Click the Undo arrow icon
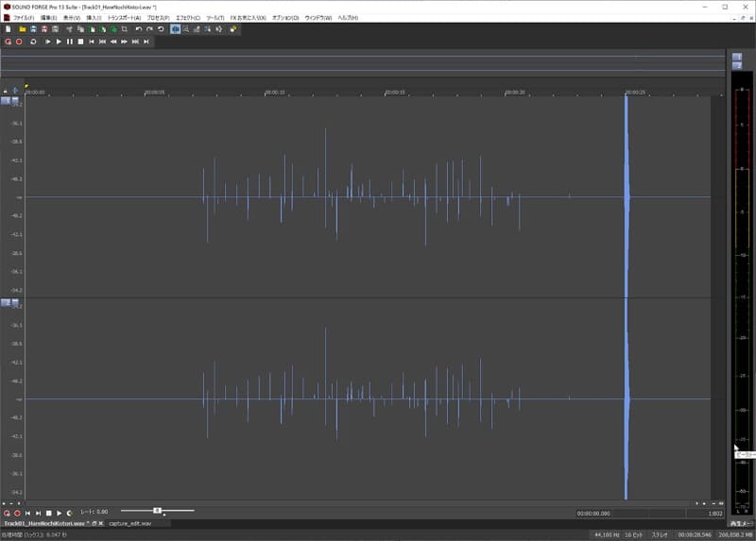The height and width of the screenshot is (541, 756). pyautogui.click(x=139, y=29)
